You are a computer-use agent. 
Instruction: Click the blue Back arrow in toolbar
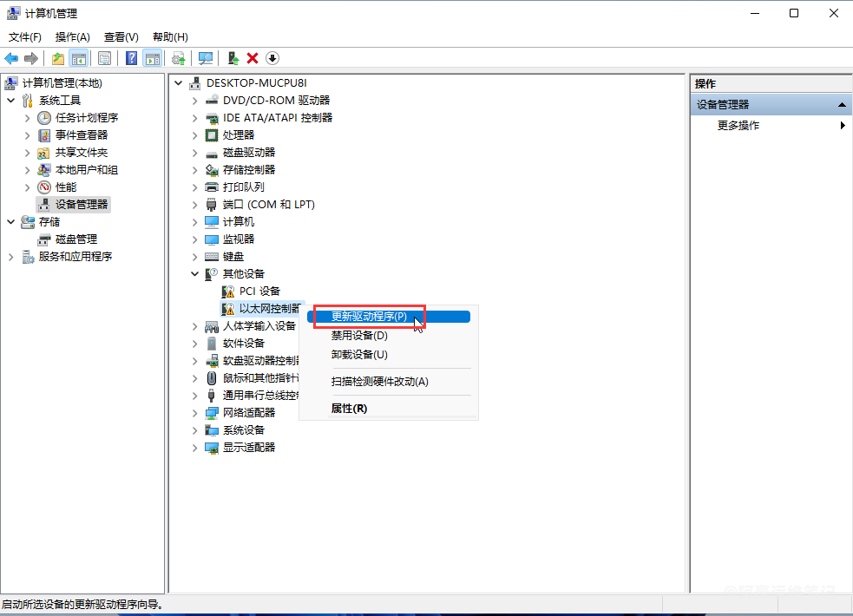pyautogui.click(x=11, y=58)
